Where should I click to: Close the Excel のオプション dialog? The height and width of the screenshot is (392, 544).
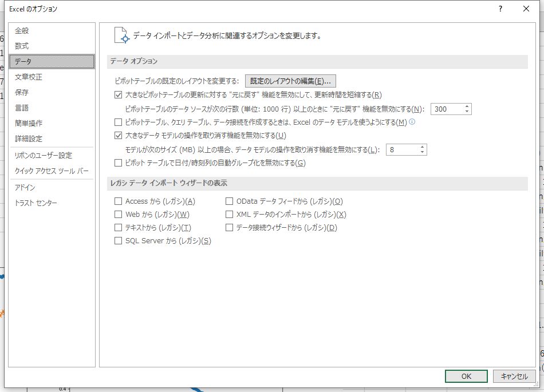coord(526,9)
